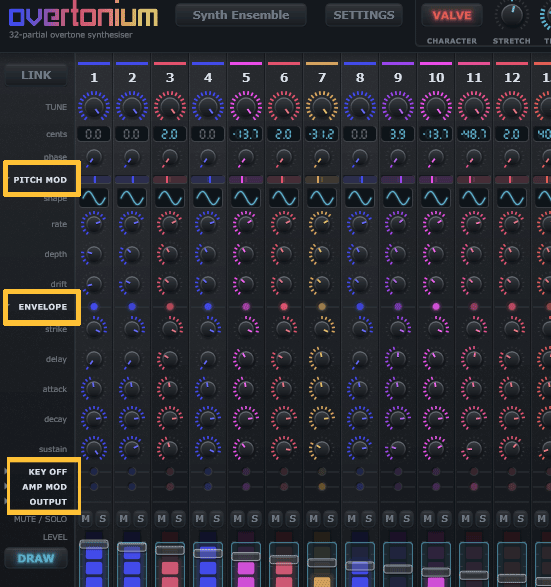Select partial number 8 header

click(360, 77)
